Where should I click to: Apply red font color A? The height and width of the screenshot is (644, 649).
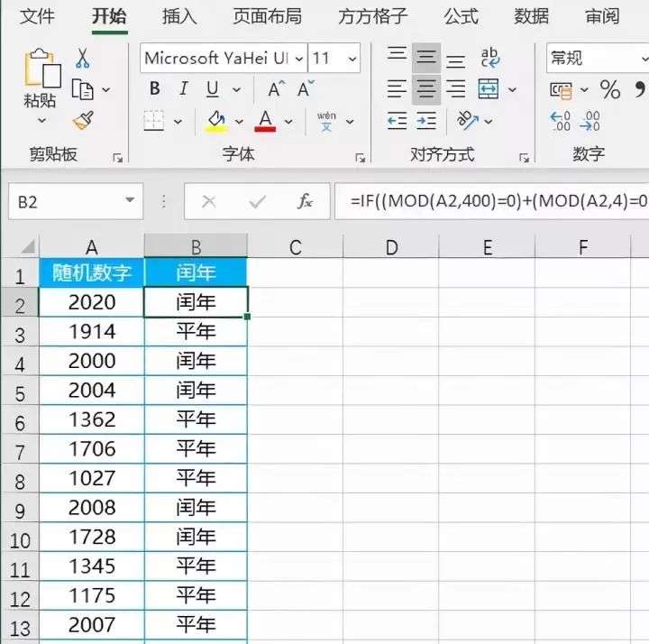pyautogui.click(x=265, y=121)
